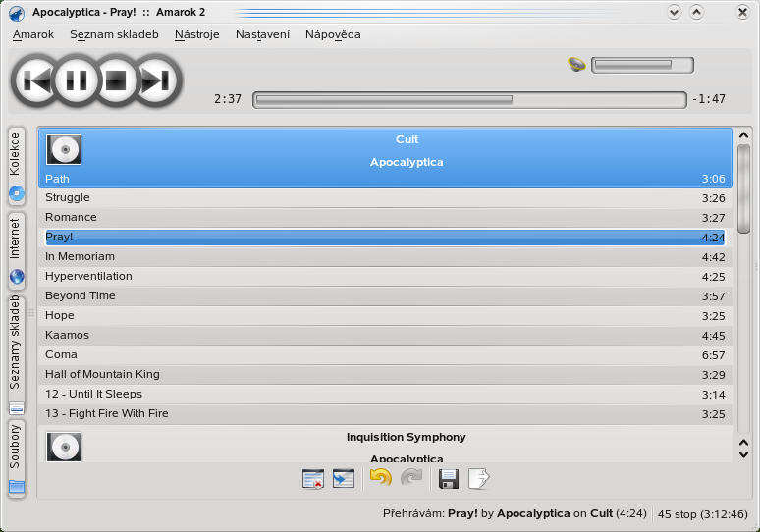
Task: Seek in the track progress bar
Action: [469, 100]
